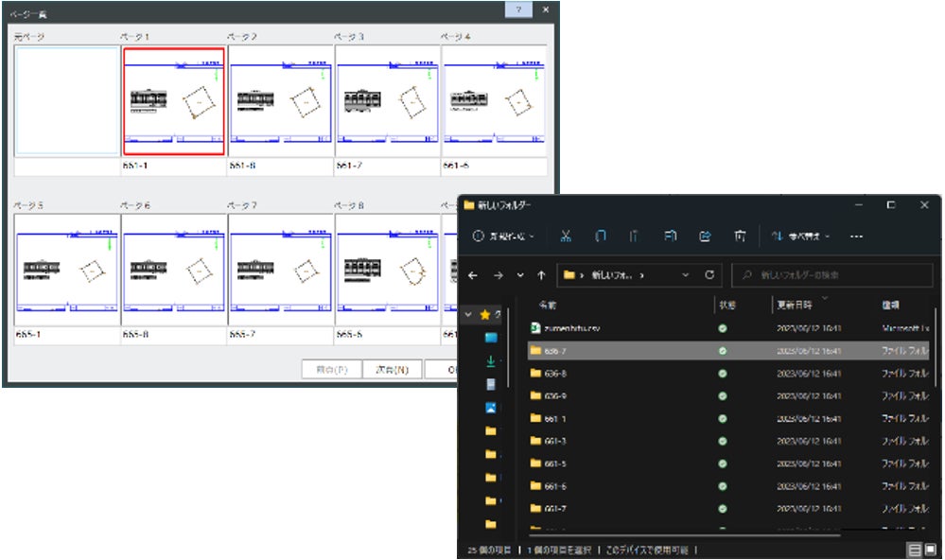Expand the address bar history dropdown chevron
Image resolution: width=945 pixels, height=560 pixels.
coord(685,275)
